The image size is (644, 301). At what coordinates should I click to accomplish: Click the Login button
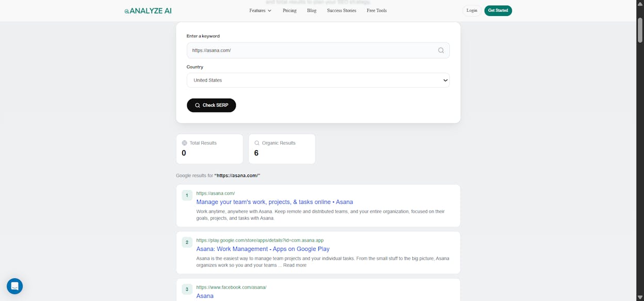click(472, 10)
